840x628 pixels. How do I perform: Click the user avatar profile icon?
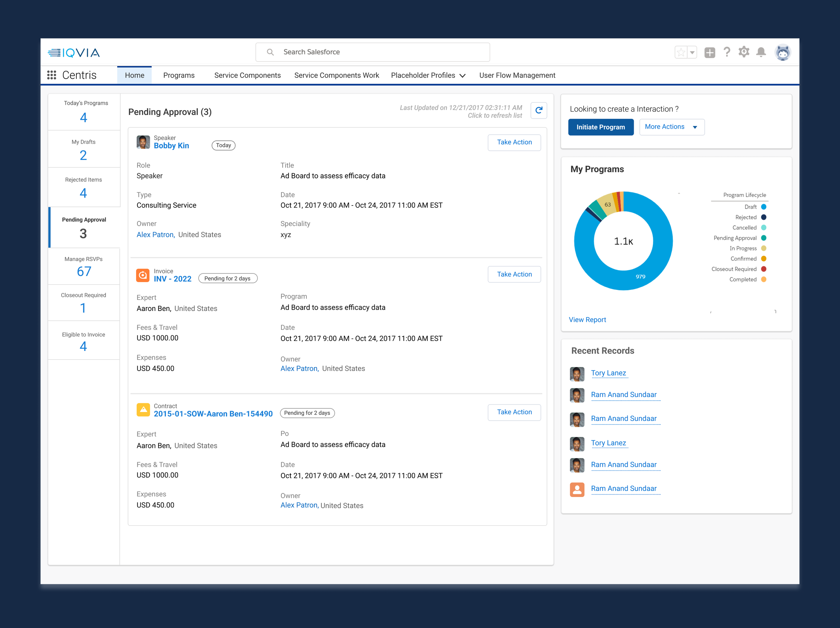coord(782,52)
